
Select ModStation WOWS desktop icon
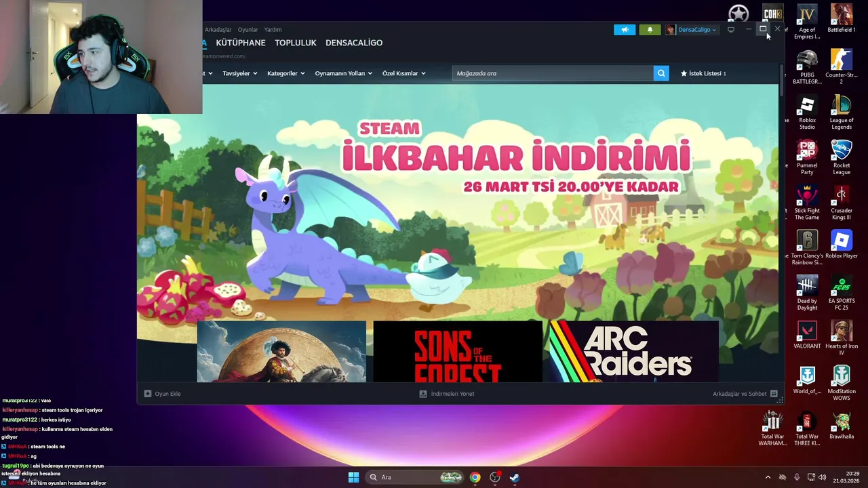click(x=842, y=384)
